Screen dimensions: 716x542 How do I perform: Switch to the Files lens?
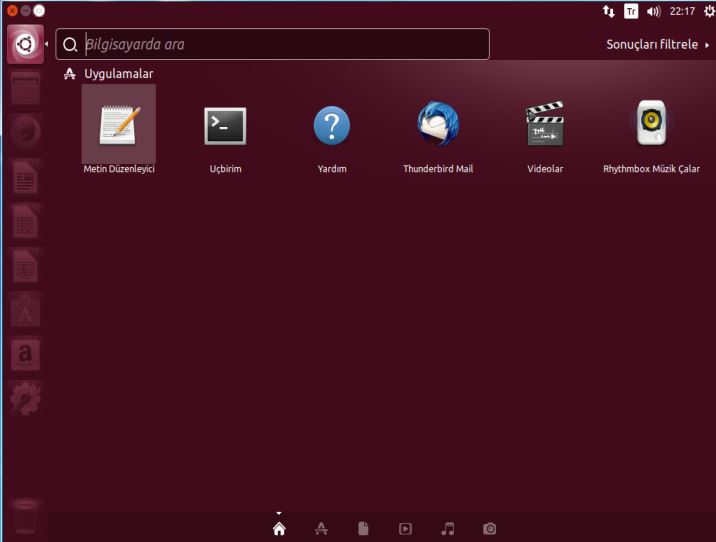(363, 529)
